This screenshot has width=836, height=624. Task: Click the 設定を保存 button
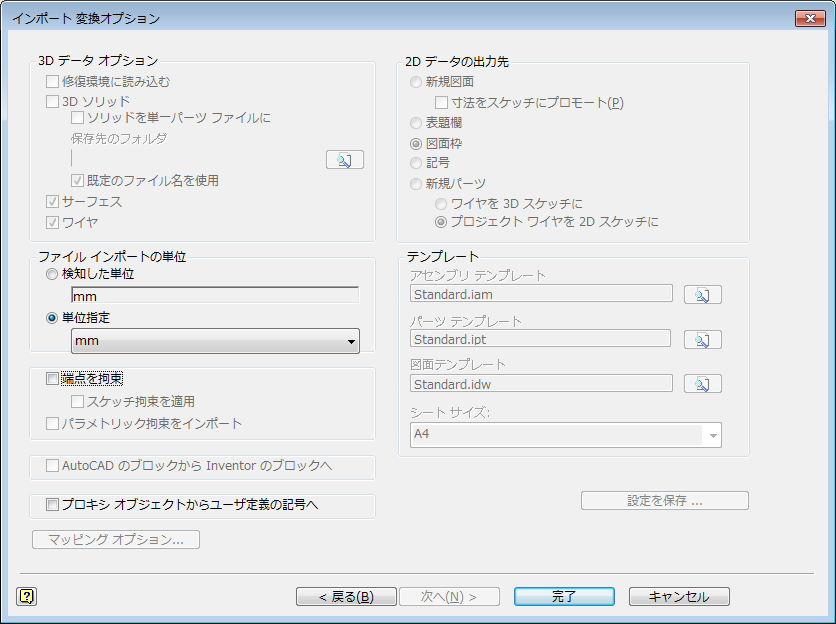664,500
